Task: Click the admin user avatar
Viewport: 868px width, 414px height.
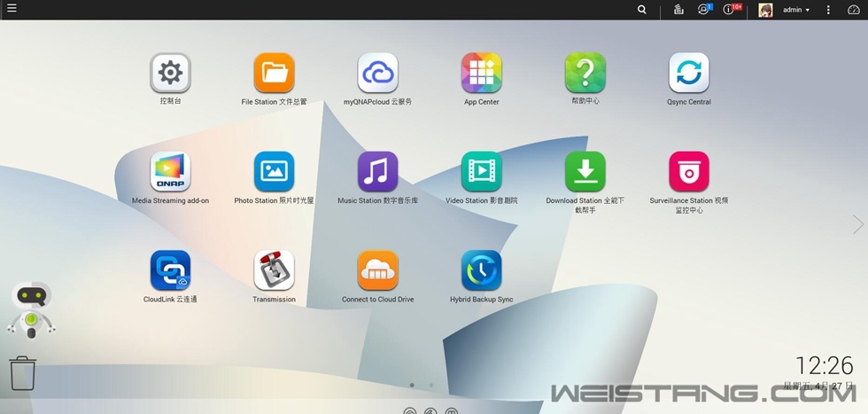Action: point(765,10)
